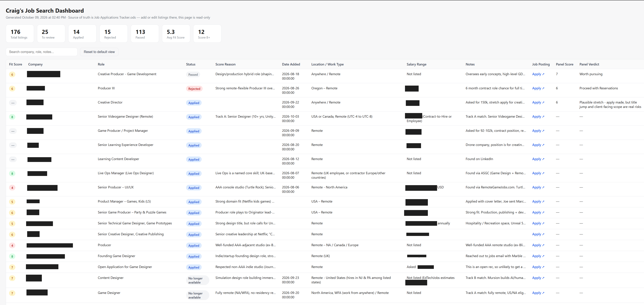Screen dimensions: 644x305
Task: Open Apply link for Founding Game Designer row
Action: tap(538, 256)
